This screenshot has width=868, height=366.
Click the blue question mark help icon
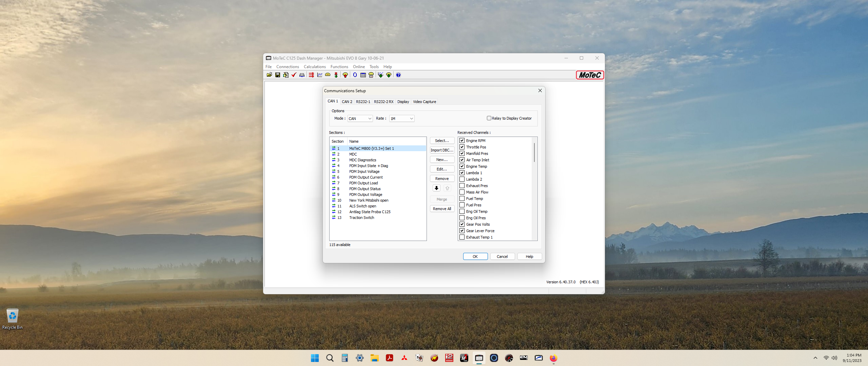click(x=398, y=75)
